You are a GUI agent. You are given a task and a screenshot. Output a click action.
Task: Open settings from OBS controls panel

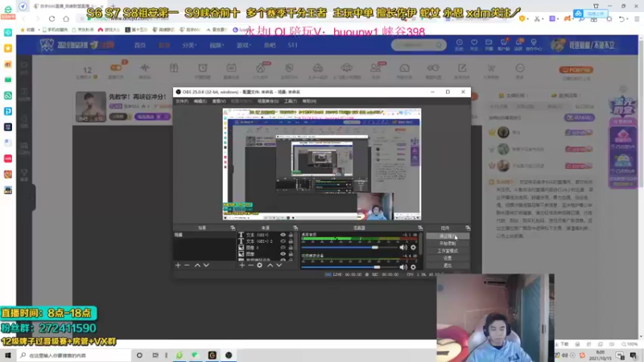point(448,258)
